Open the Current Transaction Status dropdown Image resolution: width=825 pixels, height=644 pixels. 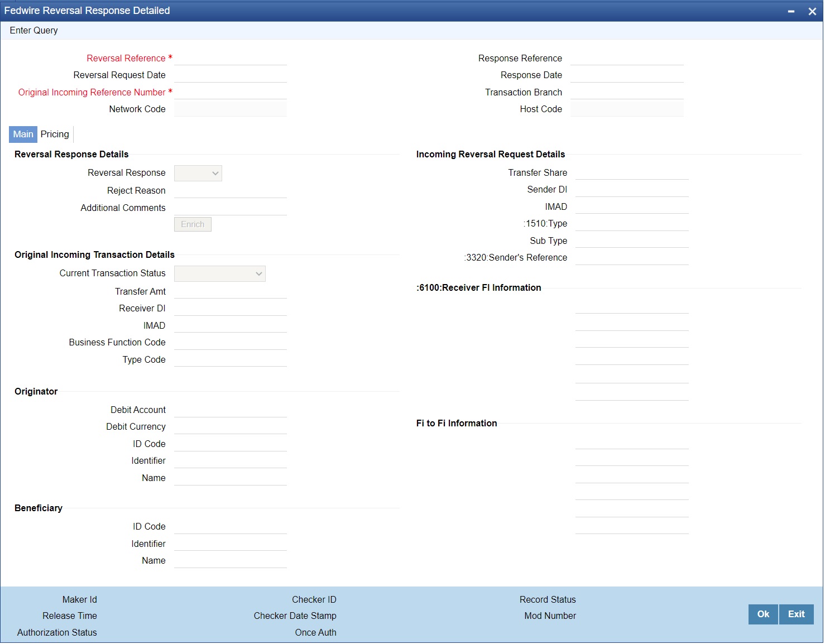coord(220,274)
